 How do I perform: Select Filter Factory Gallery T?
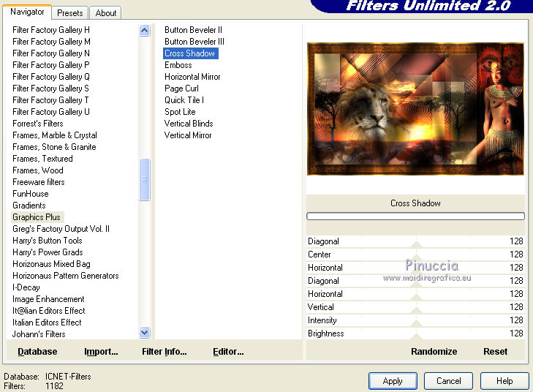click(50, 100)
